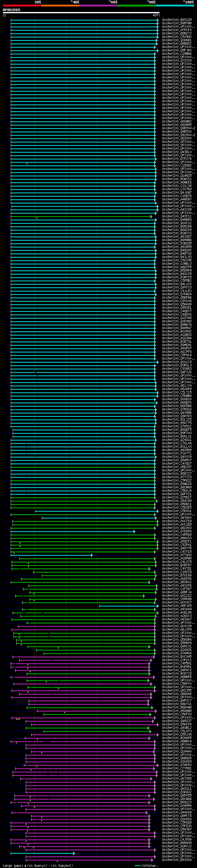Click label UniRef100_Q012Z2
The width and height of the screenshot is (197, 868).
pos(177,596)
